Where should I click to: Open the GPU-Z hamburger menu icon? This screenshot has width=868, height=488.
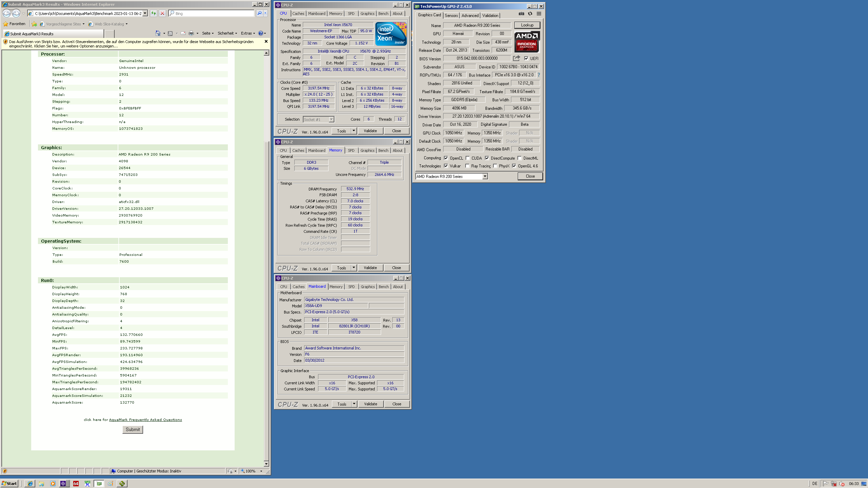(x=539, y=14)
